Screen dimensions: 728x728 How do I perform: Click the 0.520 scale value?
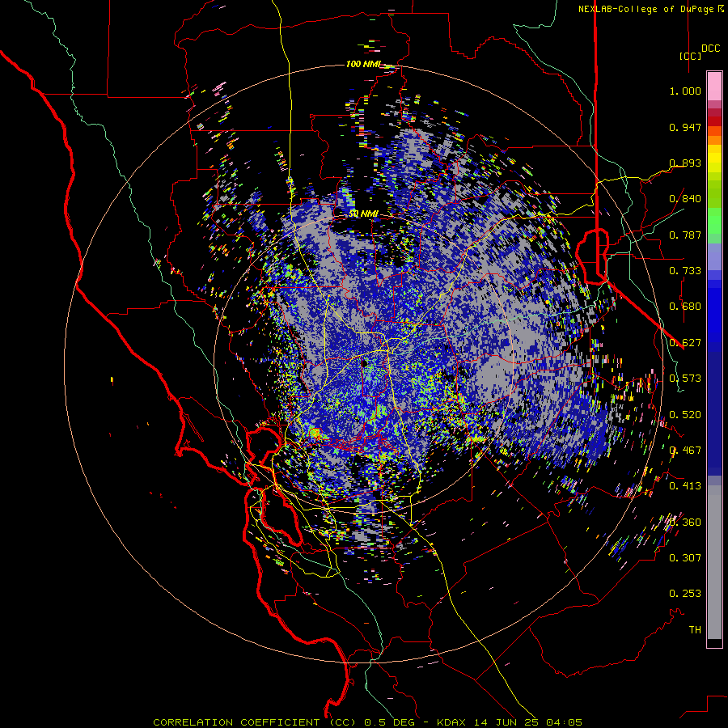click(x=685, y=415)
